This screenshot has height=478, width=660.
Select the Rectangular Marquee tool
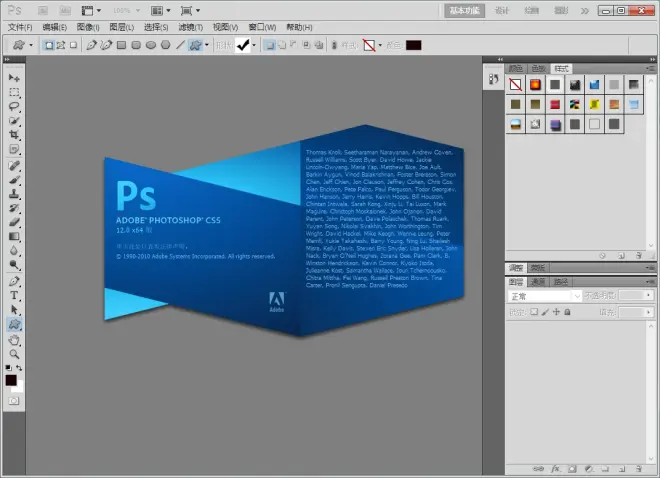pyautogui.click(x=15, y=91)
